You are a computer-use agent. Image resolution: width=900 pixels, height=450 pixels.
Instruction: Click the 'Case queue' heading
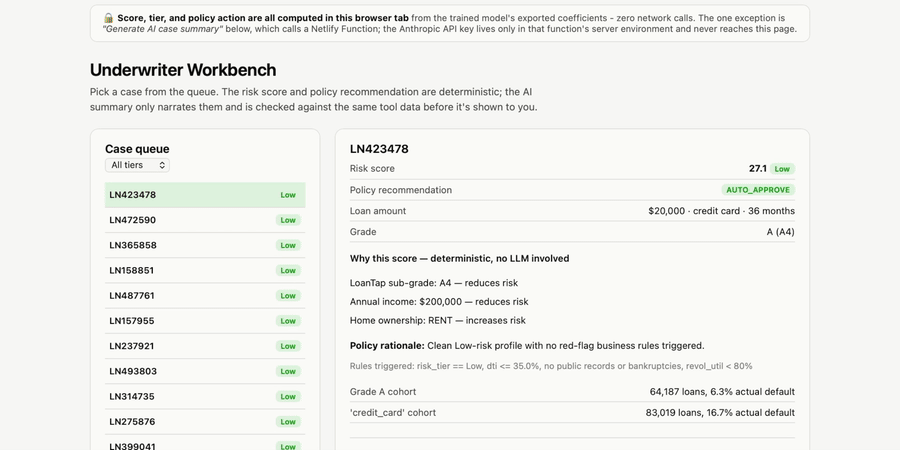pos(137,149)
